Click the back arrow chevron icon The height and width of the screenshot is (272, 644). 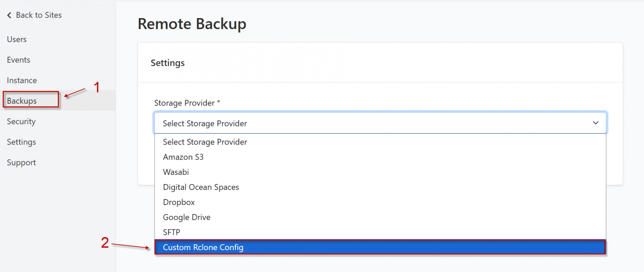point(9,15)
